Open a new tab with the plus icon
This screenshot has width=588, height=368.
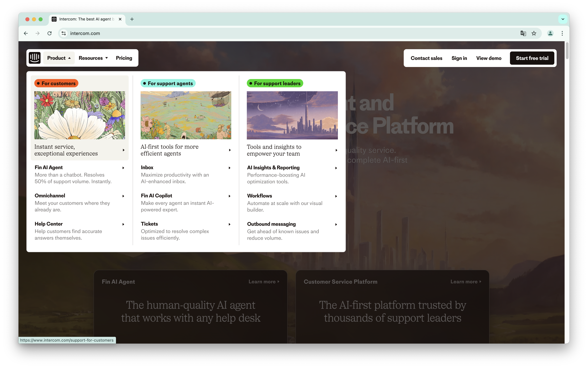[x=132, y=19]
